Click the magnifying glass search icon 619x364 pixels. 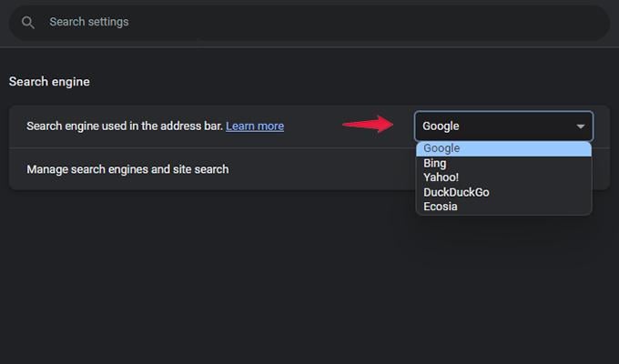point(27,22)
